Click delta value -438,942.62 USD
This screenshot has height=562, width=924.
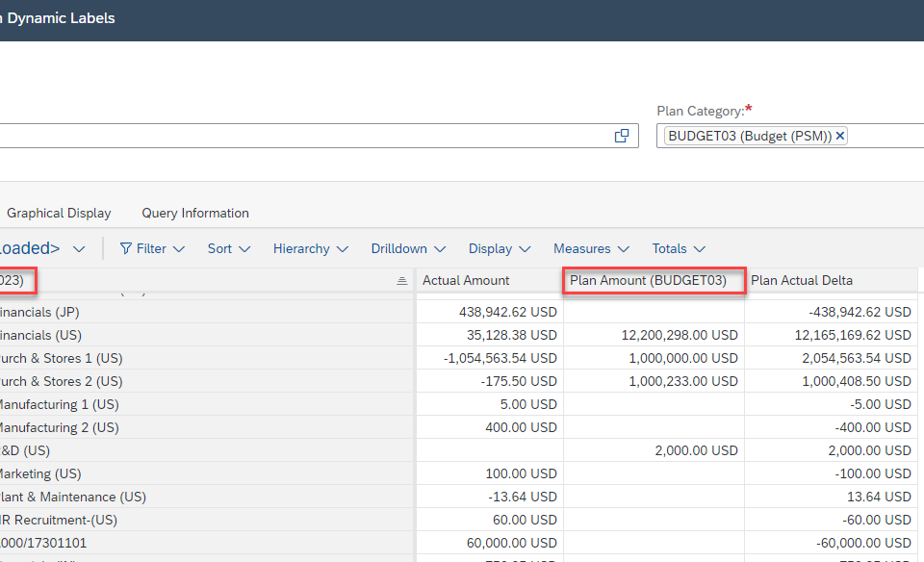click(x=860, y=312)
